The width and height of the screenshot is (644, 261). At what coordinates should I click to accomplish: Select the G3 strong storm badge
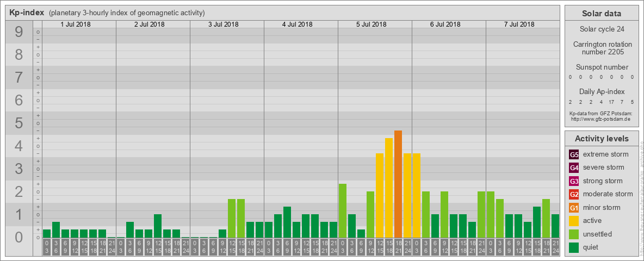pyautogui.click(x=574, y=181)
